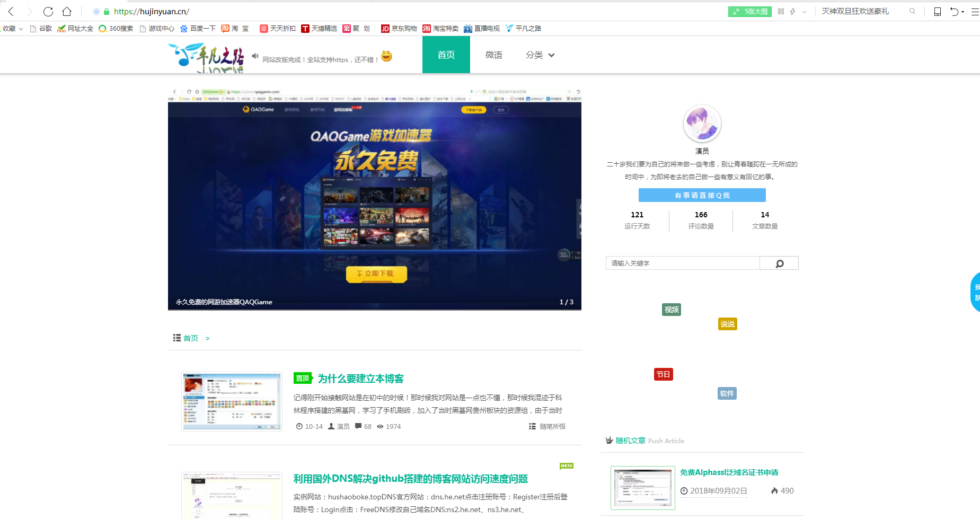Click the 请输入关键字 search field
The height and width of the screenshot is (519, 980).
coord(682,263)
